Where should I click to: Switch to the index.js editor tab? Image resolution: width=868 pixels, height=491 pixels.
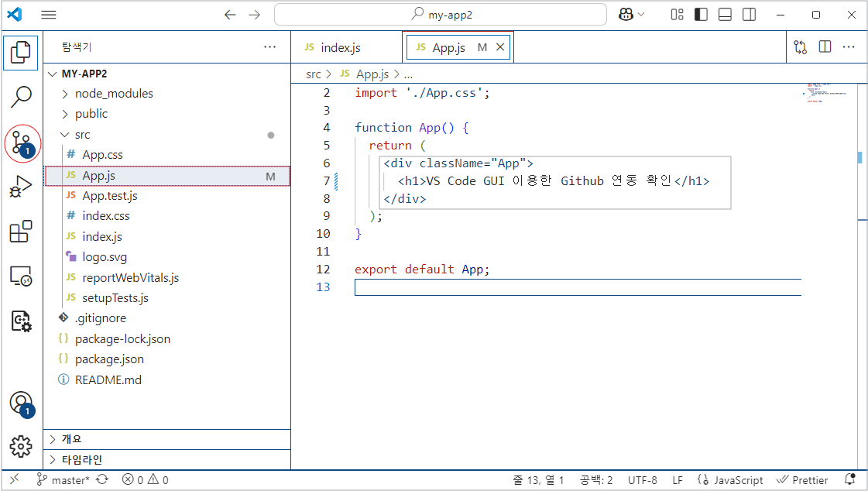[x=347, y=47]
